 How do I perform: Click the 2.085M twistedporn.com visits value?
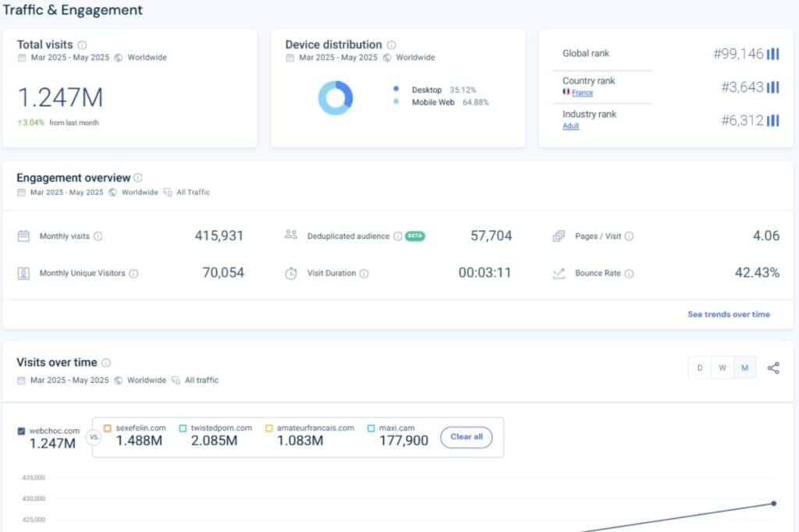[214, 441]
